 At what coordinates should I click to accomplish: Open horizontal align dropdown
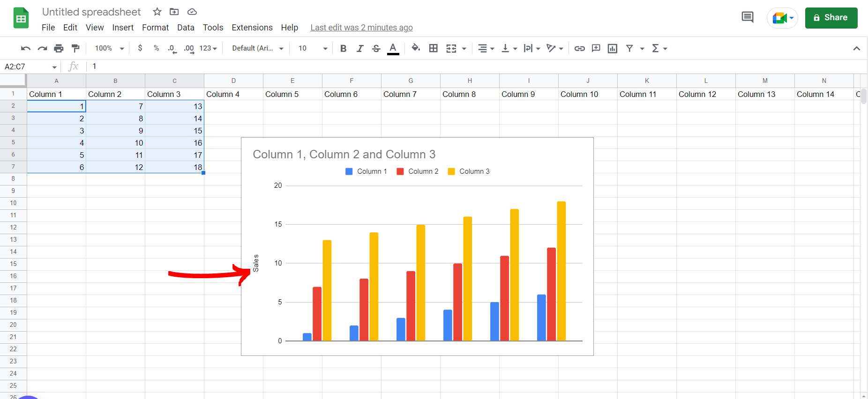[x=486, y=48]
